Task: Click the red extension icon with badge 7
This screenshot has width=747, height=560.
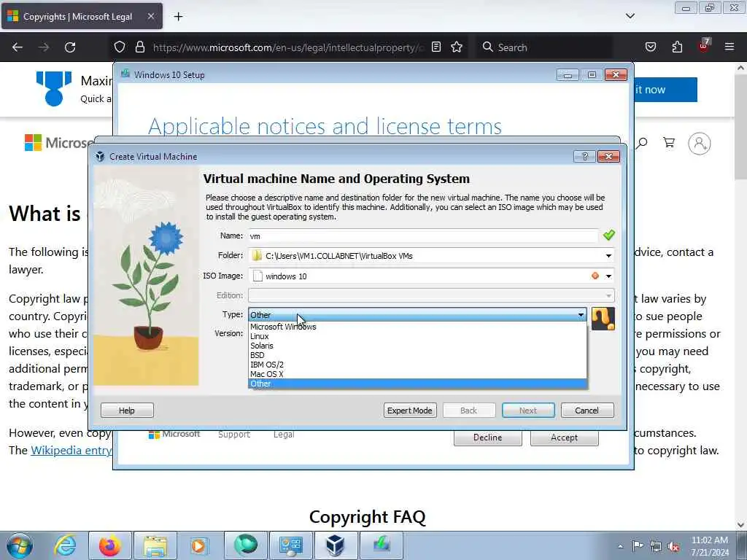Action: (704, 46)
